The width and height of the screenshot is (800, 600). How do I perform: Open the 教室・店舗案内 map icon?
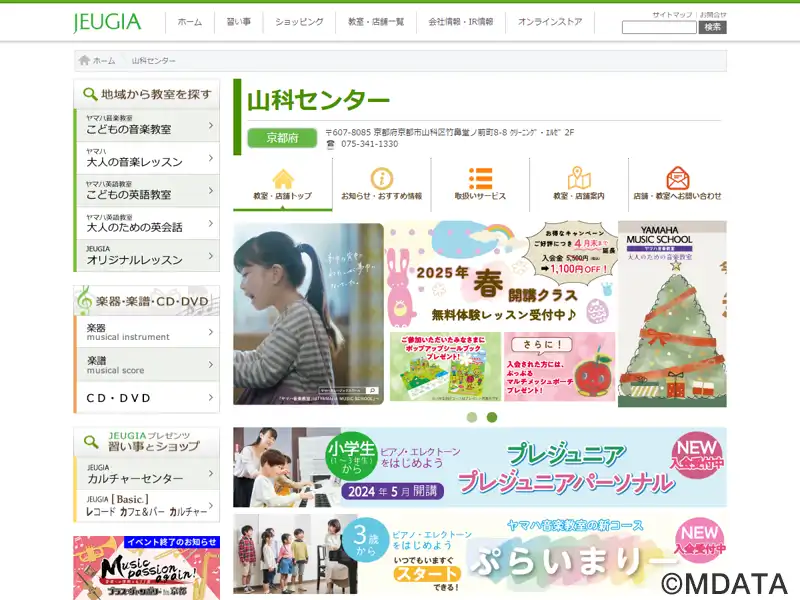579,178
